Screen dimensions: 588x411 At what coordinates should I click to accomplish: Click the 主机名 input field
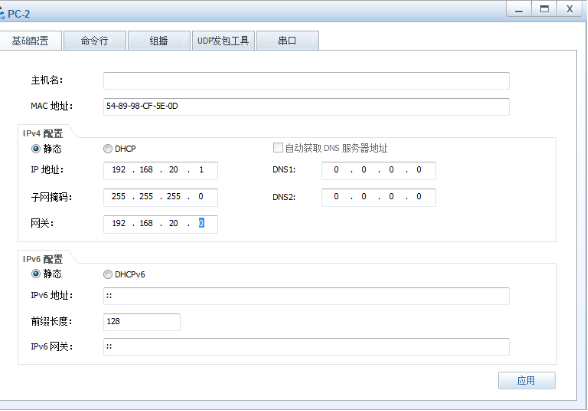coord(306,81)
